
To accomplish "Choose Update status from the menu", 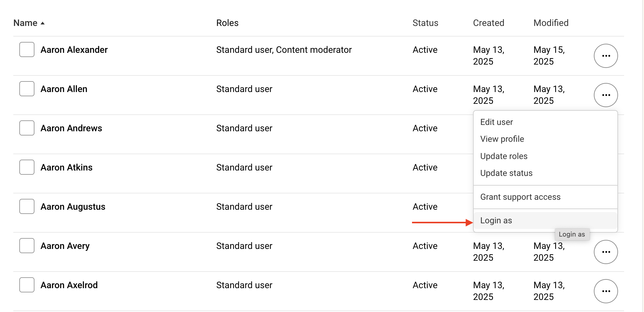I will tap(506, 173).
